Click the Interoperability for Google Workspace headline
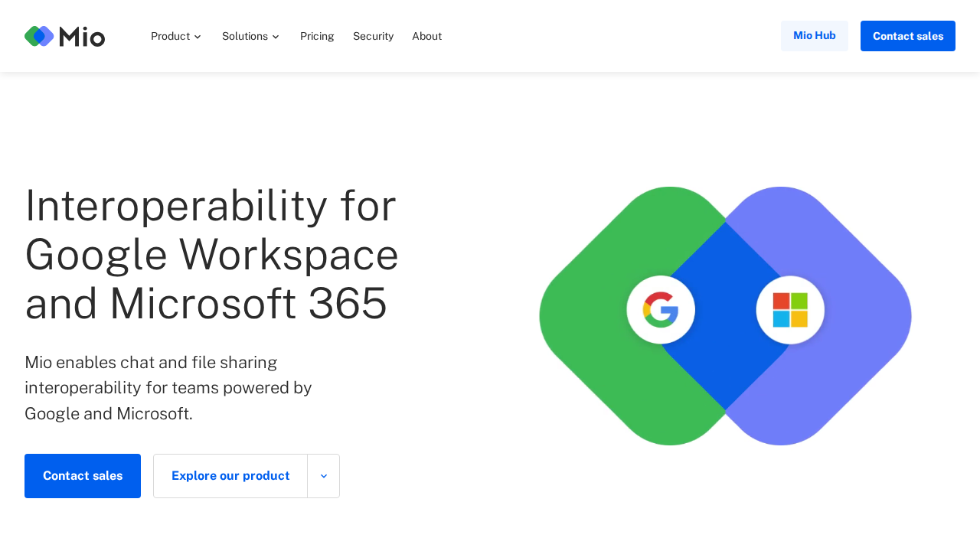The image size is (980, 551). [x=211, y=254]
